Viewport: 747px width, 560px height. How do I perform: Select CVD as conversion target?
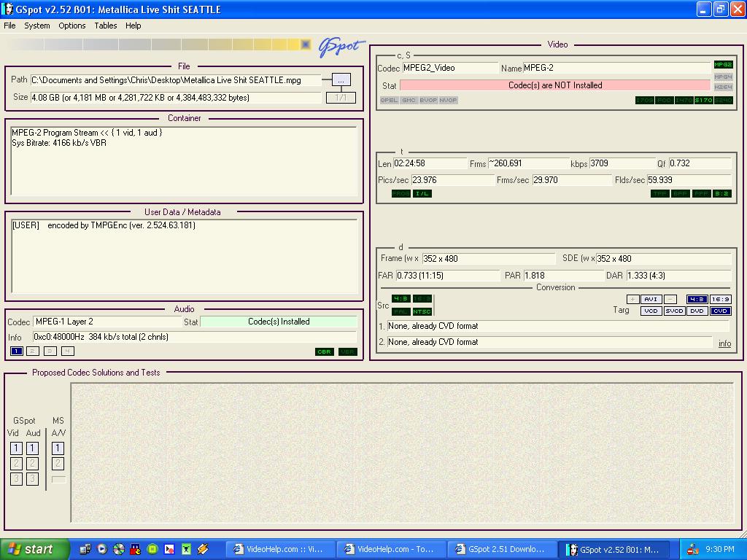[720, 311]
